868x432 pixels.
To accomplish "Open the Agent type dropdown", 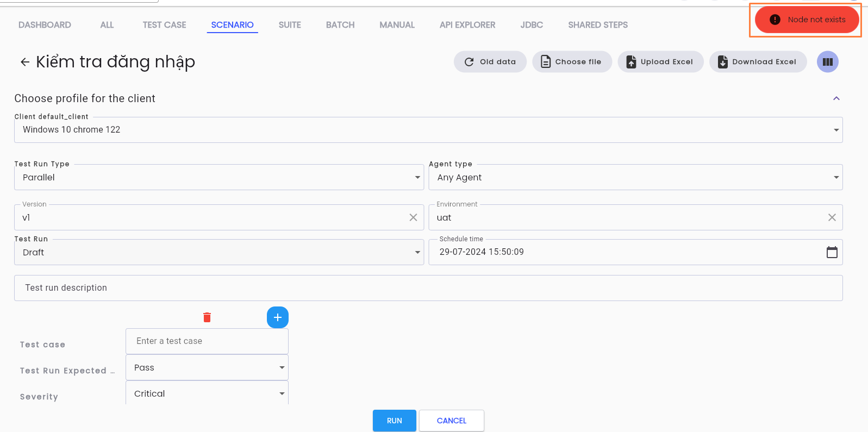I will coord(635,177).
